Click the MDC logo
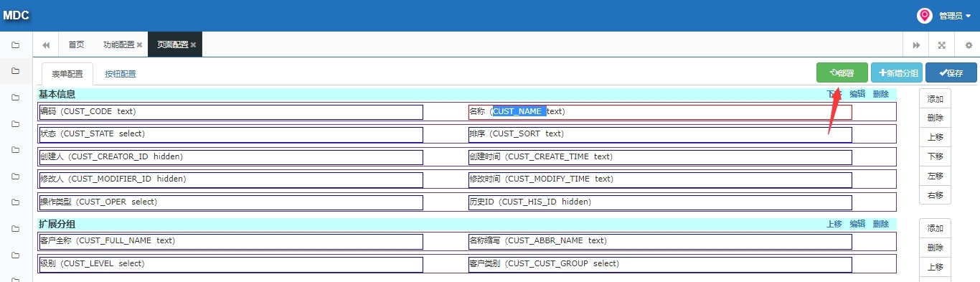 15,15
